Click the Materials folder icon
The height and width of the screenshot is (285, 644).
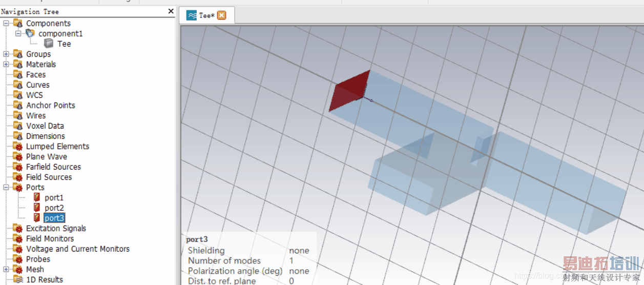(x=18, y=64)
